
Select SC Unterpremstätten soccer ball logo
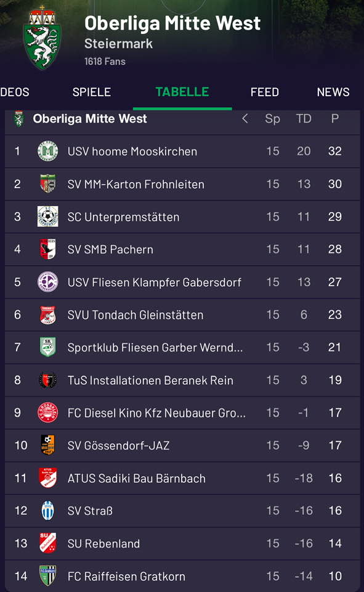48,216
